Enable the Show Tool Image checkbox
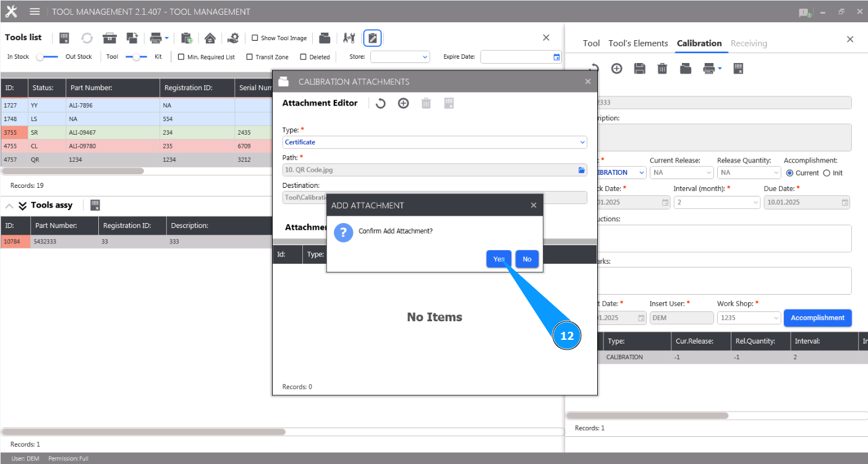 click(x=255, y=38)
